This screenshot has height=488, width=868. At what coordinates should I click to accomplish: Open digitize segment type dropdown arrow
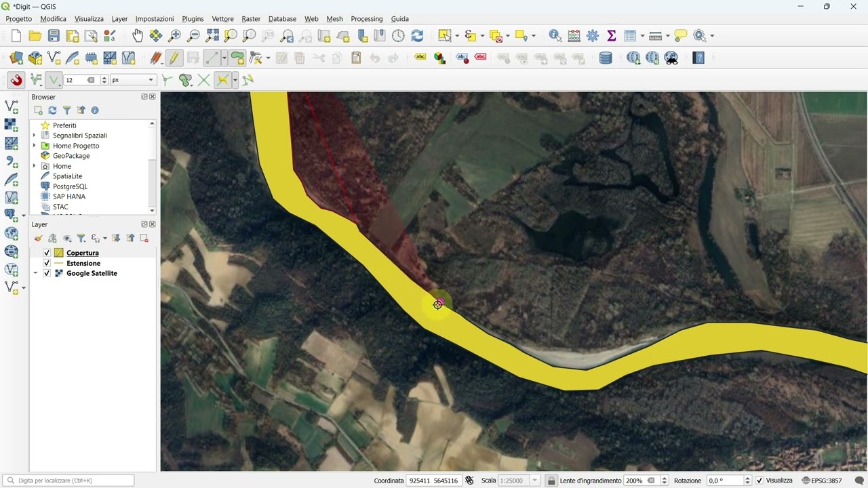224,58
